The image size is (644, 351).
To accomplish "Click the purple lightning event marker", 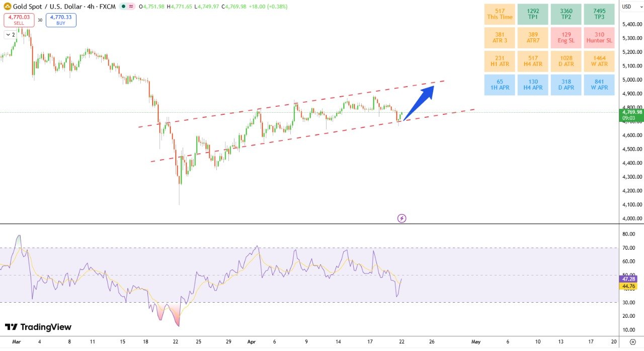I will 401,218.
